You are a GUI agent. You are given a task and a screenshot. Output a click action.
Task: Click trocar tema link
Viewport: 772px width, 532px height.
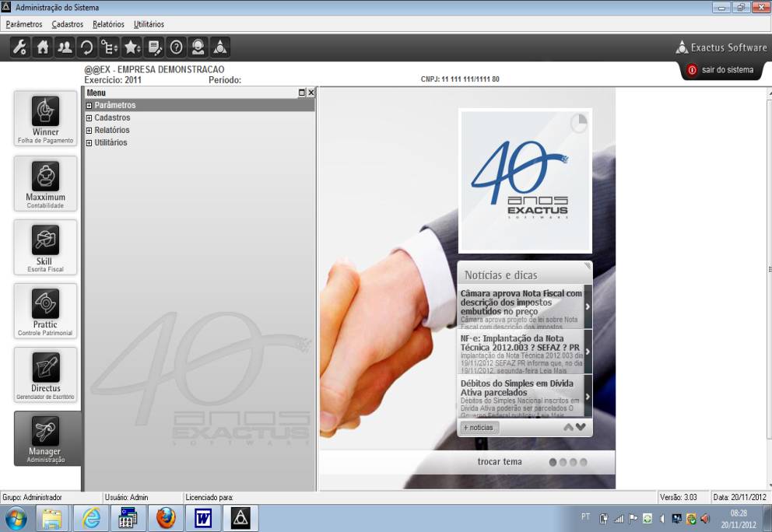(500, 462)
